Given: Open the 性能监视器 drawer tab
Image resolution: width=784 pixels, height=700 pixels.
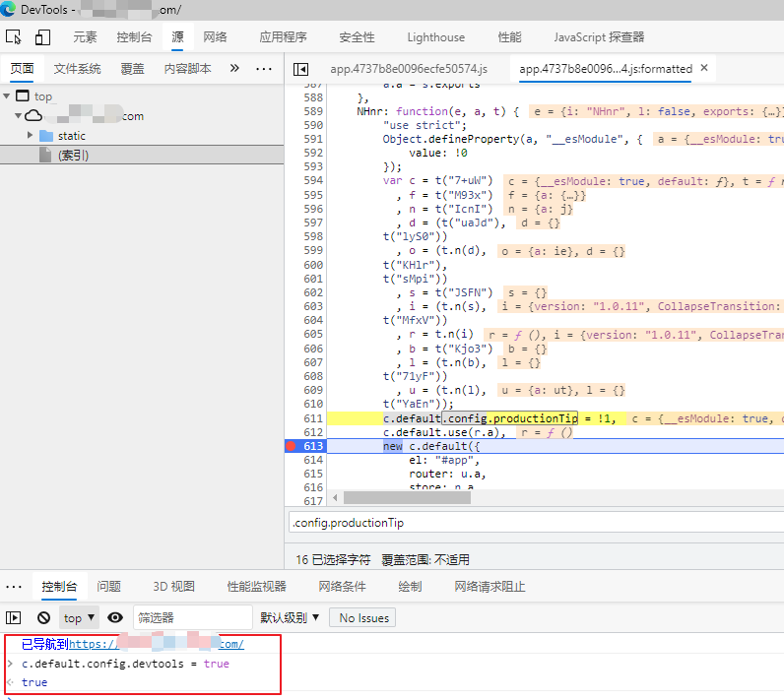Looking at the screenshot, I should click(x=256, y=587).
